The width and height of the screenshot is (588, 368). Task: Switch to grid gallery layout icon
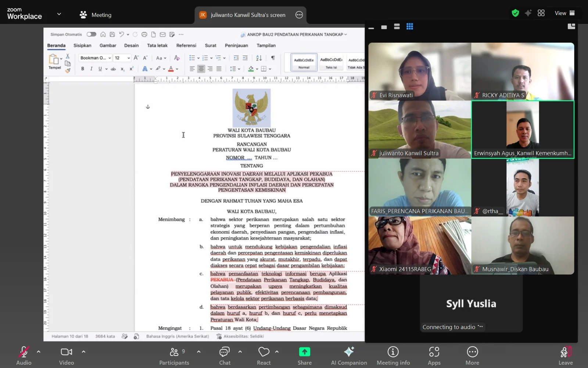point(410,26)
